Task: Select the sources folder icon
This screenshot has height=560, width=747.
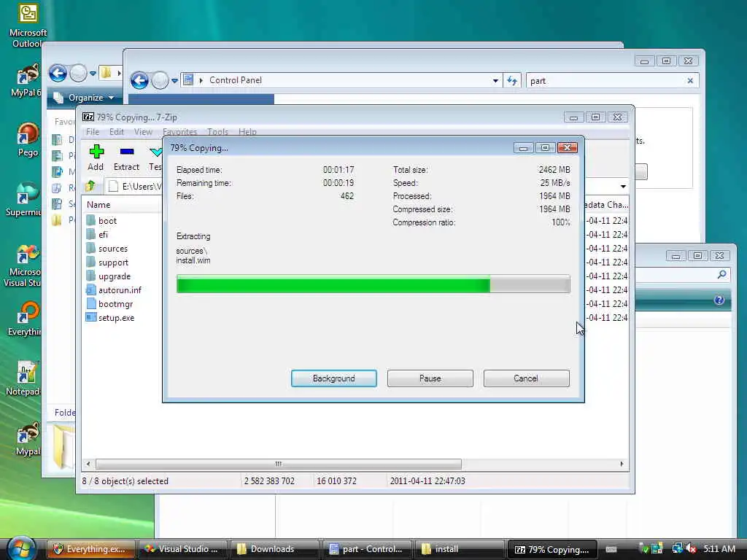Action: (x=91, y=248)
